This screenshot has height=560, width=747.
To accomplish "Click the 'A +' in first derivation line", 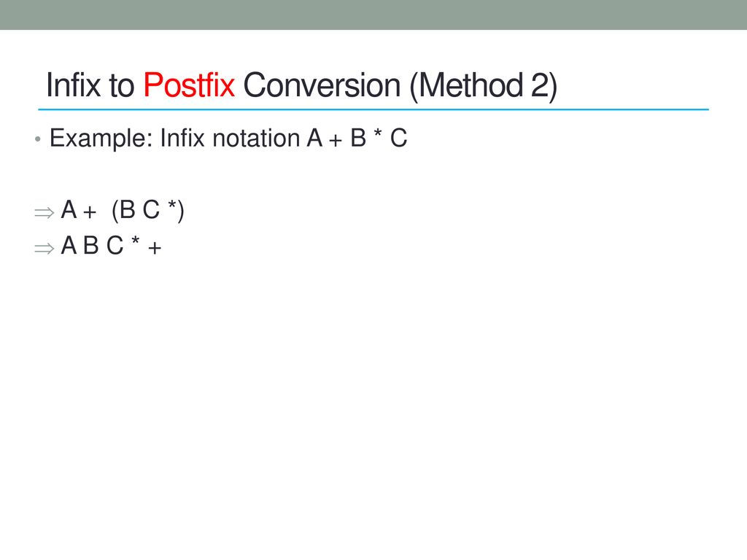I will [x=79, y=210].
